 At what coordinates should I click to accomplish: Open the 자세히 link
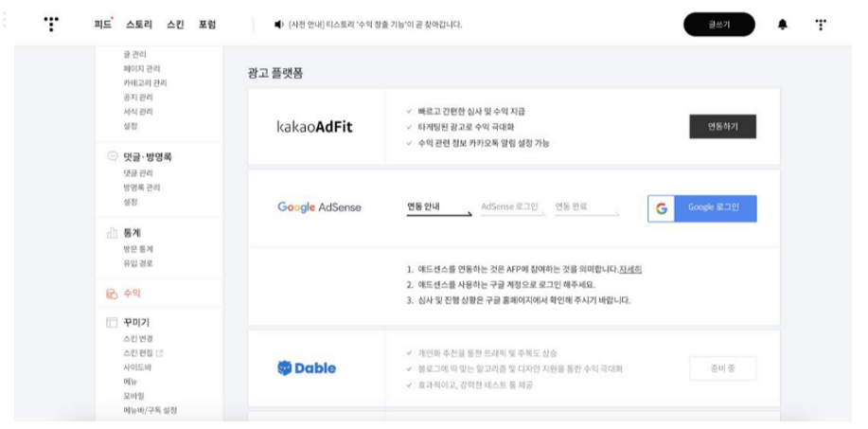tap(630, 270)
